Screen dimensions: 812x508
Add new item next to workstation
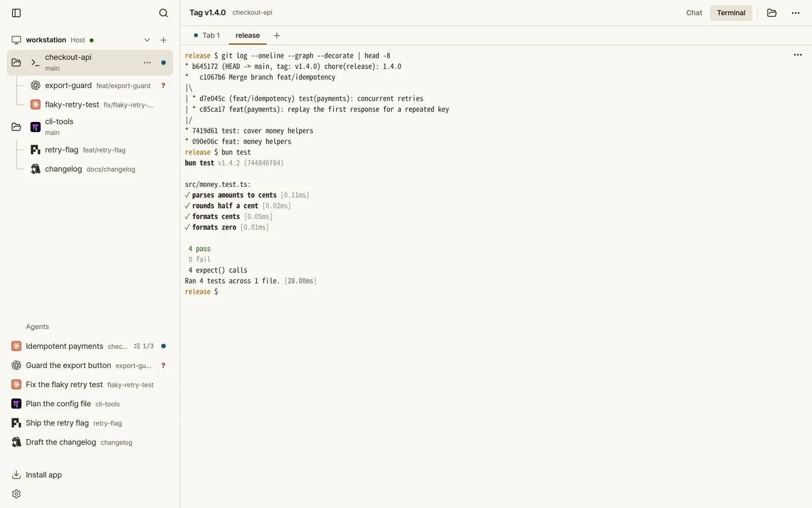tap(163, 40)
